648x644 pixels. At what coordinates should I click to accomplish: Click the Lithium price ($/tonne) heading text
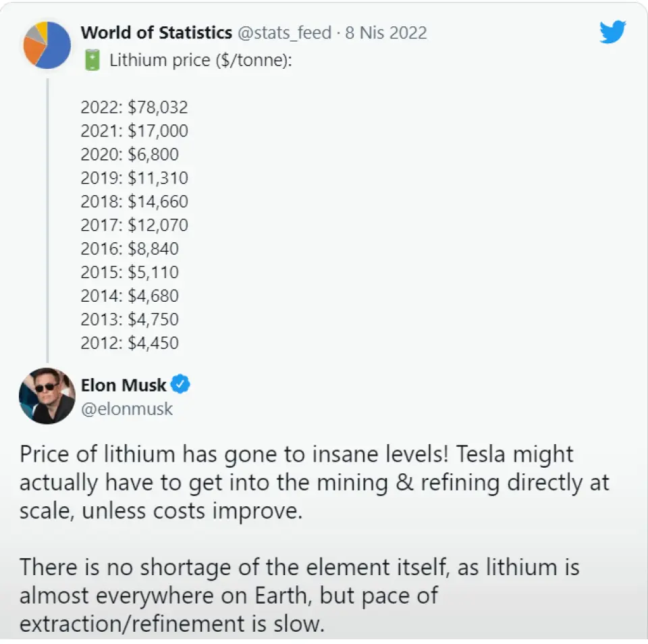pos(200,60)
